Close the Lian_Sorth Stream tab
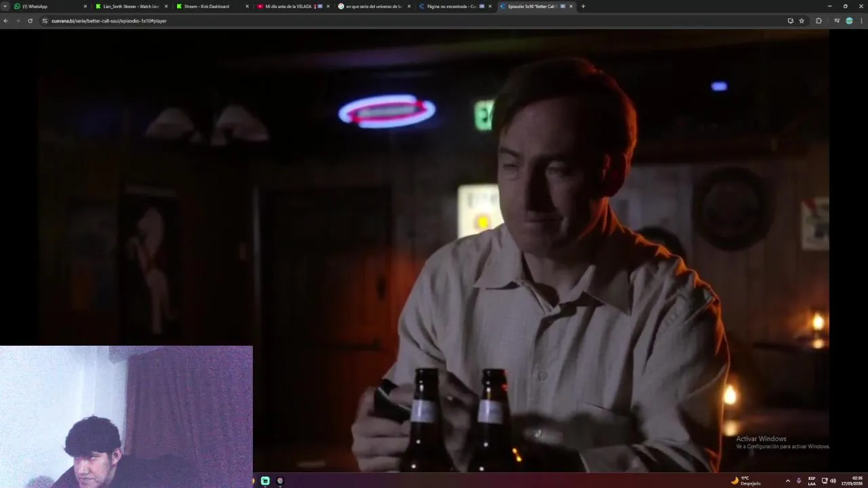 click(x=166, y=6)
